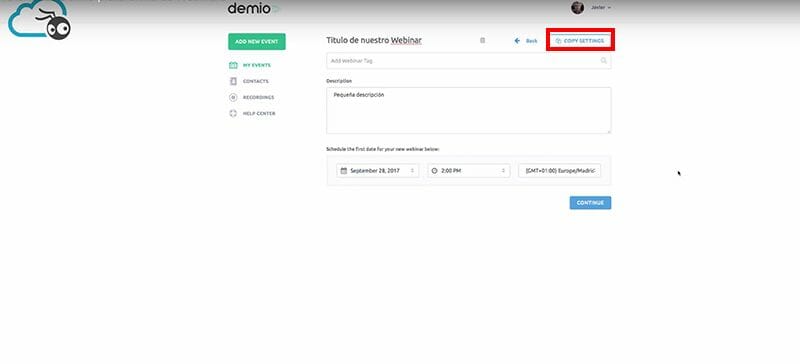Viewport: 800px width, 364px height.
Task: Click the Demio logo
Action: [x=253, y=8]
